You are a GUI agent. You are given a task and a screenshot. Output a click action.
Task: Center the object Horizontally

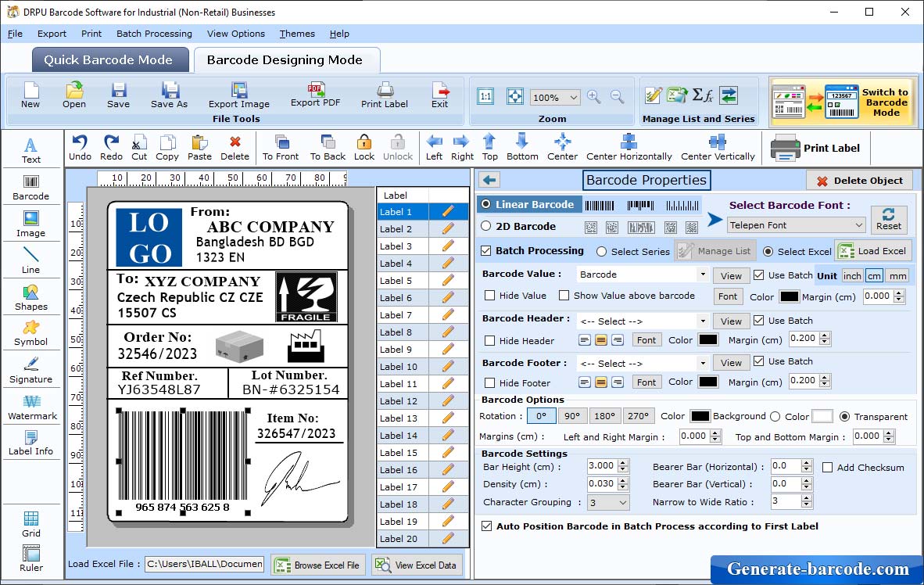[x=629, y=148]
